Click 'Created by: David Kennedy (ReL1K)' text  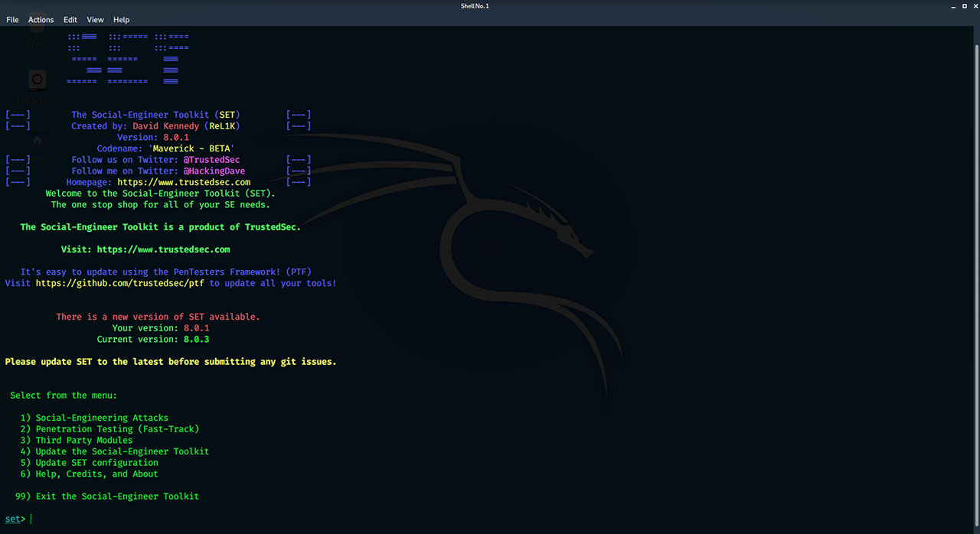point(155,126)
